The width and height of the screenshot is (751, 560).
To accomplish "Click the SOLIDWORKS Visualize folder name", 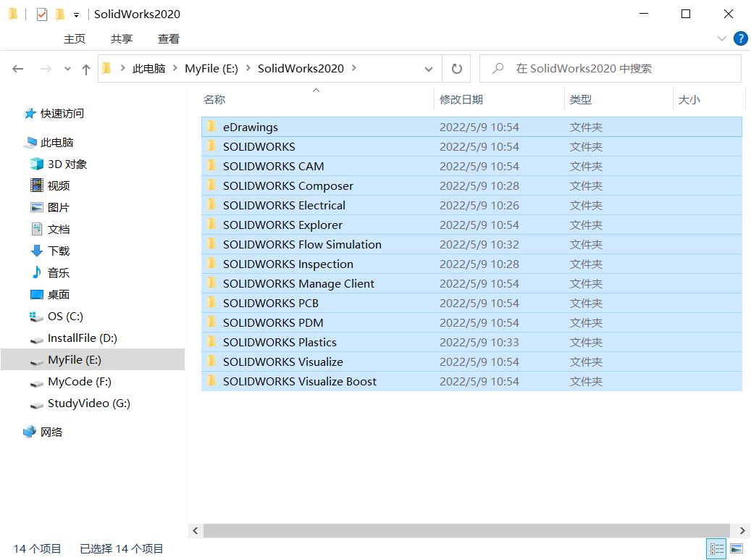I will [283, 362].
